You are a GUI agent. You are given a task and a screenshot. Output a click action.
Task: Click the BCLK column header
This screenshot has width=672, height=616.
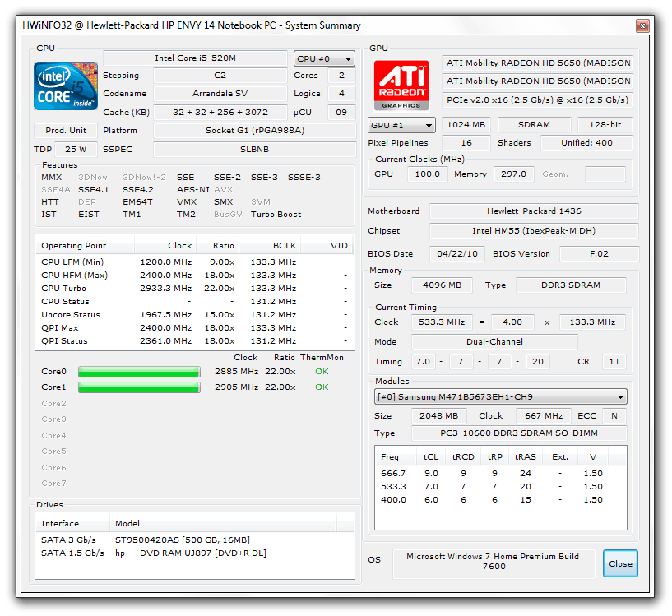point(270,245)
